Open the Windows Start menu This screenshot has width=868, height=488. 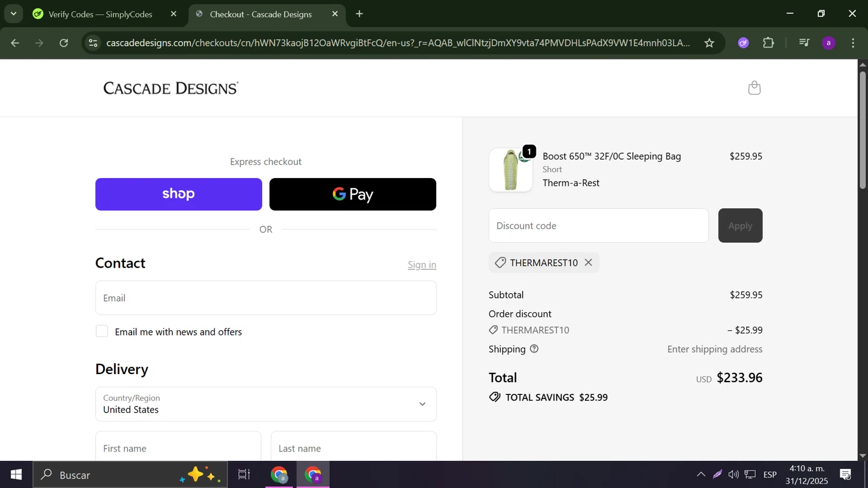pyautogui.click(x=16, y=475)
